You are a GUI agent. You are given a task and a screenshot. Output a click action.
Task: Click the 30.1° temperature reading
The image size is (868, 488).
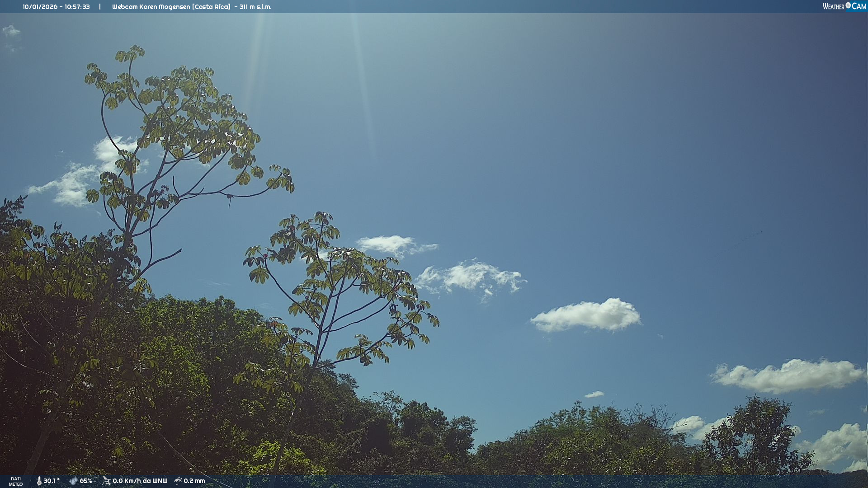coord(52,481)
